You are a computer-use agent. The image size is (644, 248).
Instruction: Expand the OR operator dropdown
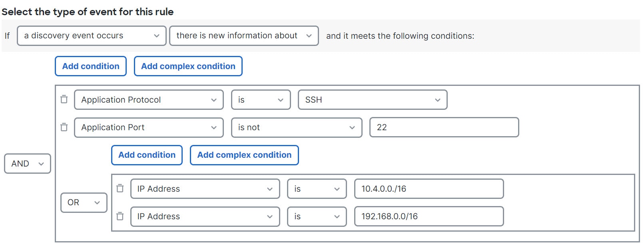tap(84, 202)
